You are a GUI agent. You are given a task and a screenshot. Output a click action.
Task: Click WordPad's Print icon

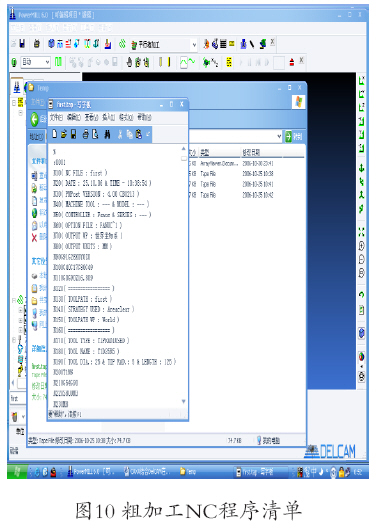pos(85,134)
